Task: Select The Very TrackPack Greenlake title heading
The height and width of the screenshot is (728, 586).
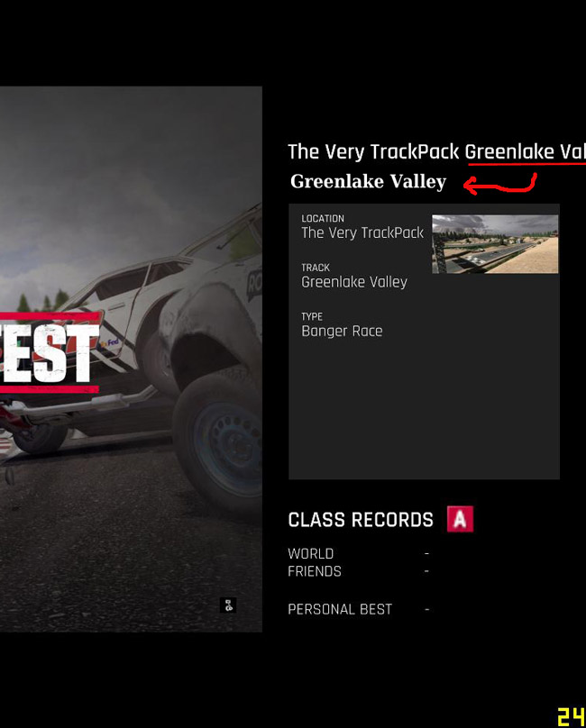Action: point(436,152)
